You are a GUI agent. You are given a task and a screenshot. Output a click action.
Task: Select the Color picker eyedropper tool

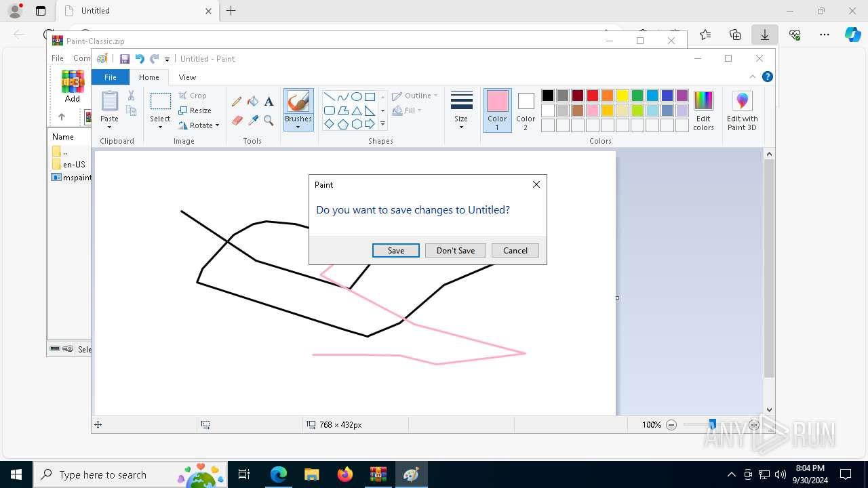pyautogui.click(x=253, y=121)
